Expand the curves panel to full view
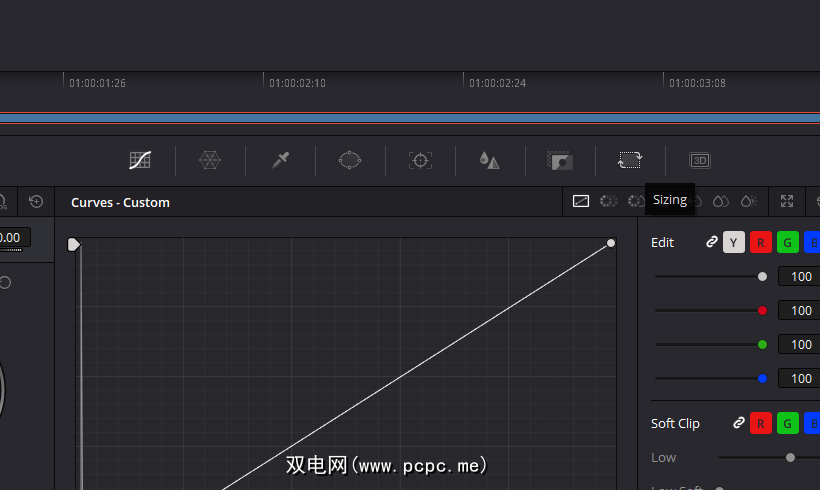The width and height of the screenshot is (820, 490). [787, 201]
